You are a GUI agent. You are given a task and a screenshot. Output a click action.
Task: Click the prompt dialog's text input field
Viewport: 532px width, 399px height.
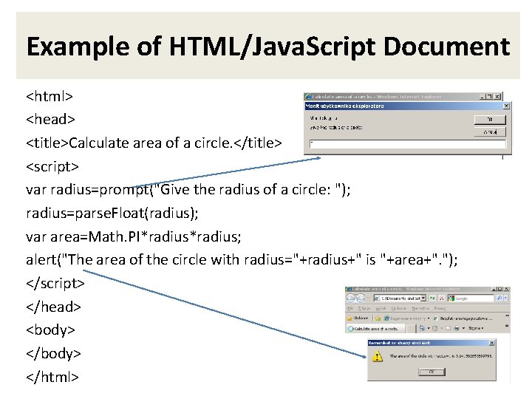408,144
